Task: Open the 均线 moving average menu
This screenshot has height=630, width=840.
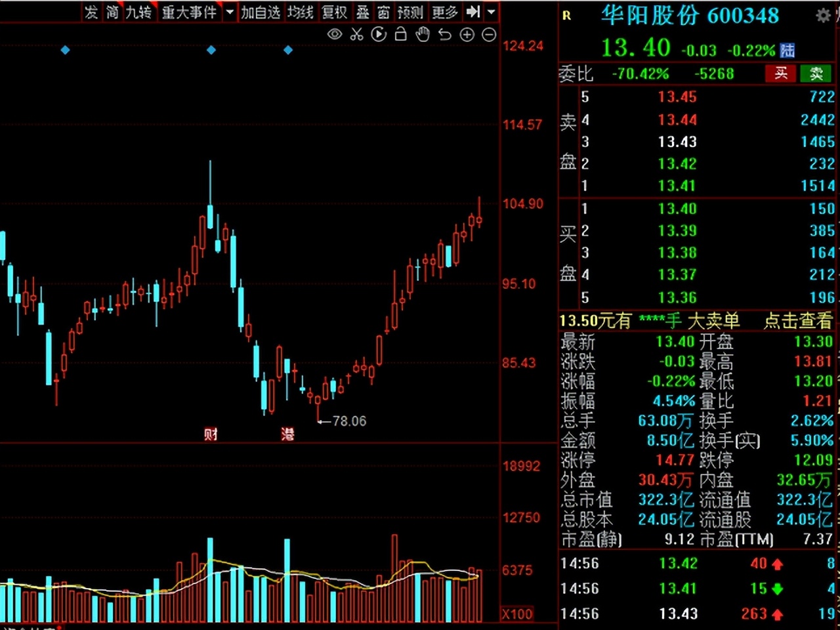Action: (301, 12)
